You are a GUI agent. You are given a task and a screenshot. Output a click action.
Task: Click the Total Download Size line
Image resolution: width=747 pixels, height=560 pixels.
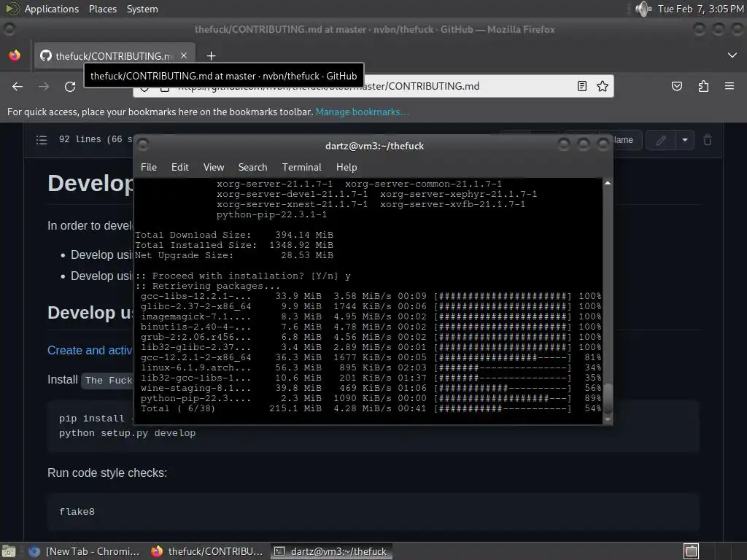tap(234, 235)
